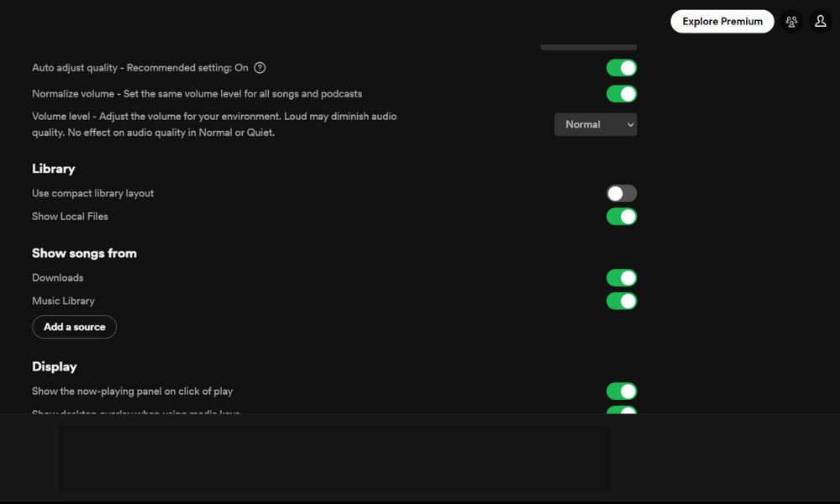This screenshot has height=504, width=840.
Task: Adjust the slider above Auto adjust quality
Action: [588, 48]
